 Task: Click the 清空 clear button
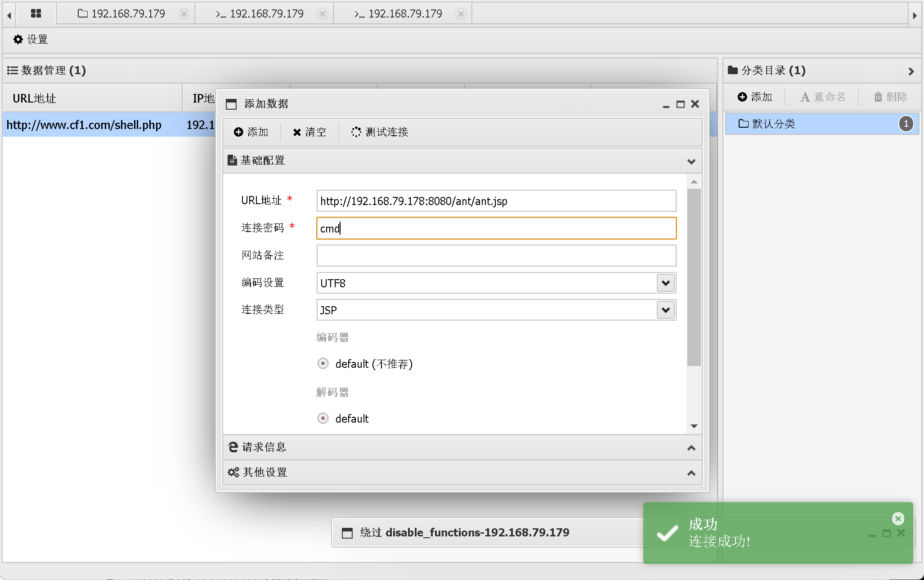point(309,132)
